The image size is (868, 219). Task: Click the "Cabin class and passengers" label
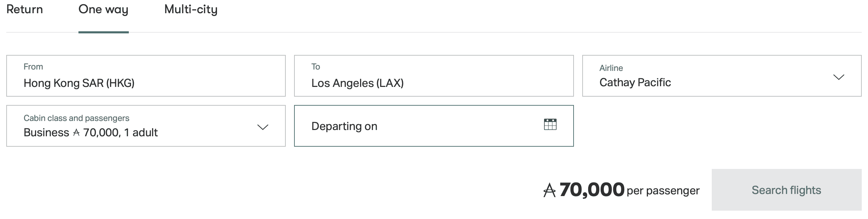click(76, 118)
